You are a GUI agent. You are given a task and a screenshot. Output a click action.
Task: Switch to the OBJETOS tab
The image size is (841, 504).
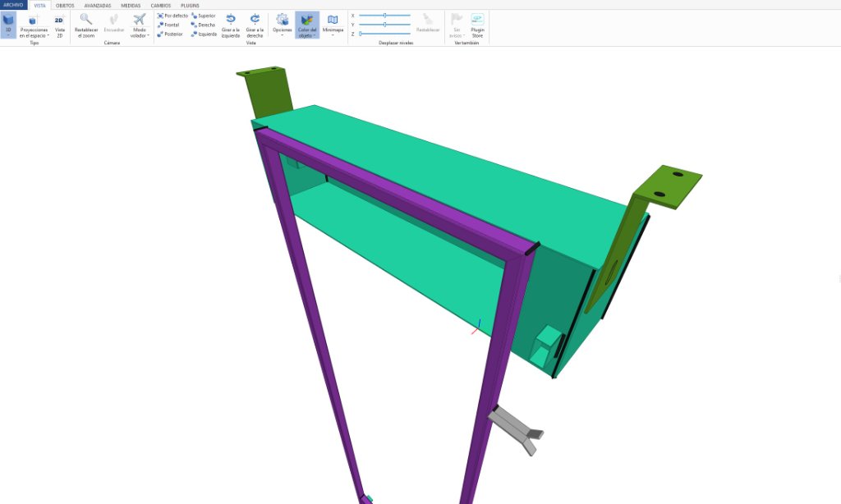(65, 6)
